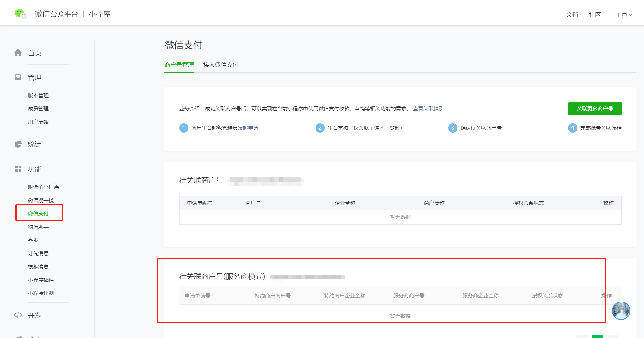Click step 4 完成账号关联流程 text
The height and width of the screenshot is (338, 644).
click(601, 128)
